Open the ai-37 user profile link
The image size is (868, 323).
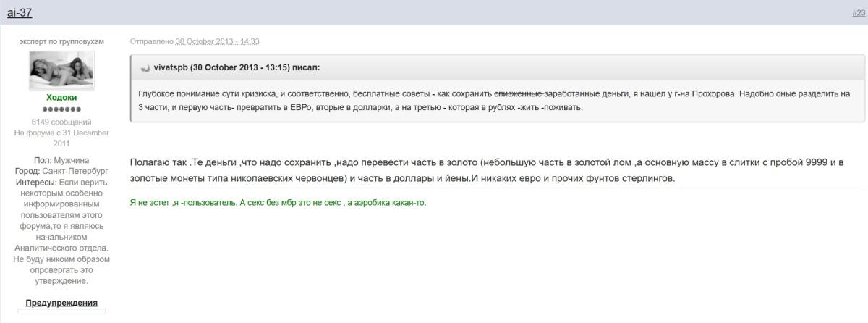click(x=20, y=12)
